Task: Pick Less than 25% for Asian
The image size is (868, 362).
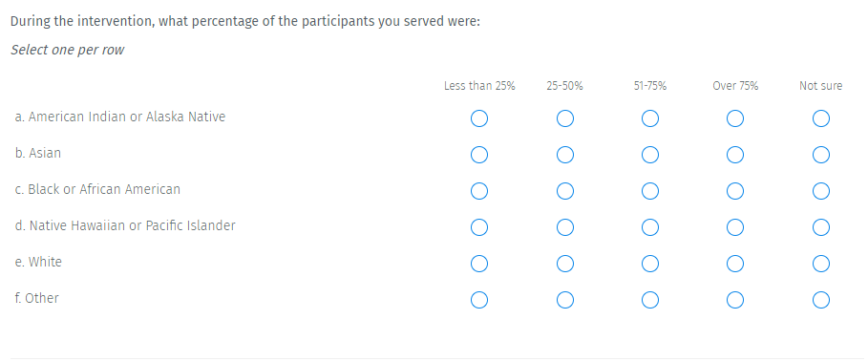Action: tap(479, 155)
